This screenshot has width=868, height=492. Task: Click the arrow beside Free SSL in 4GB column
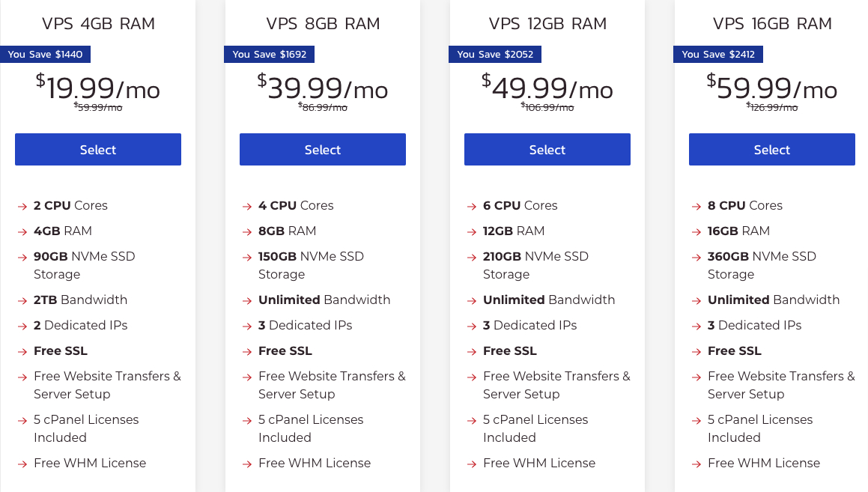pyautogui.click(x=22, y=350)
